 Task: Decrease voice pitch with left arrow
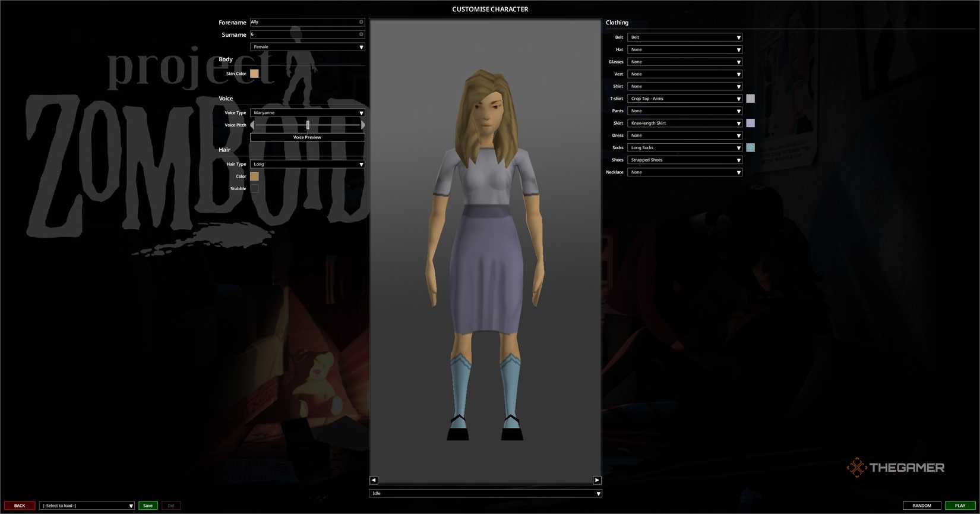click(x=252, y=125)
